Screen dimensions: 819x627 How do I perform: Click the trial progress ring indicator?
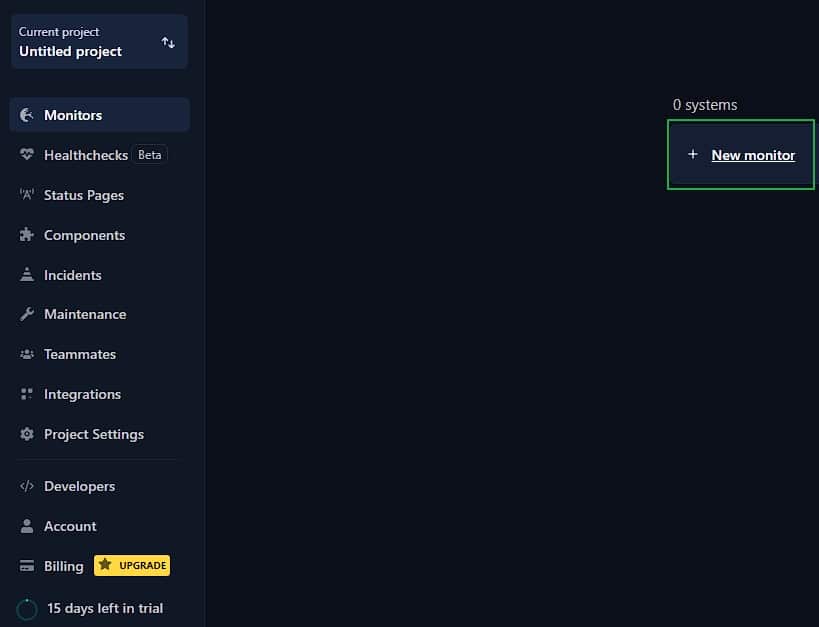pos(27,609)
